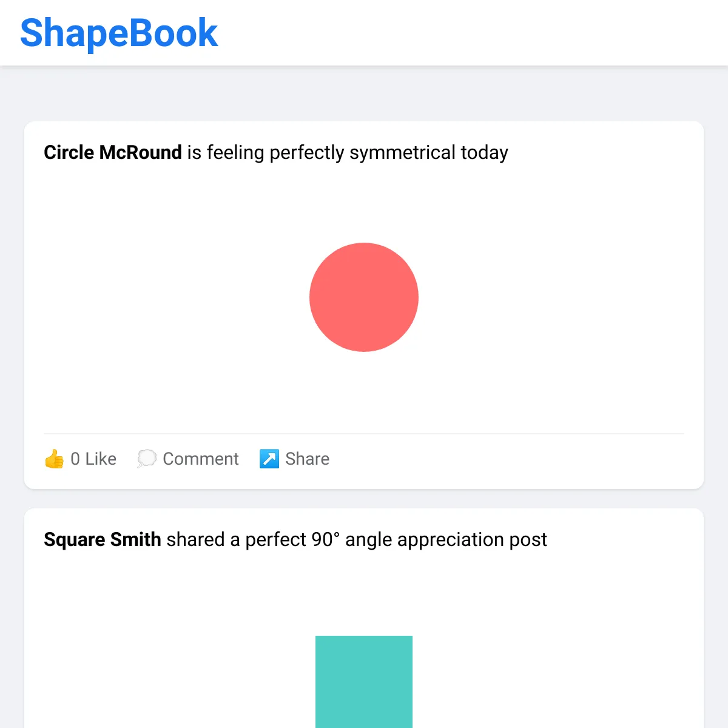This screenshot has height=728, width=728.
Task: Open Circle McRound's profile name link
Action: click(x=113, y=152)
